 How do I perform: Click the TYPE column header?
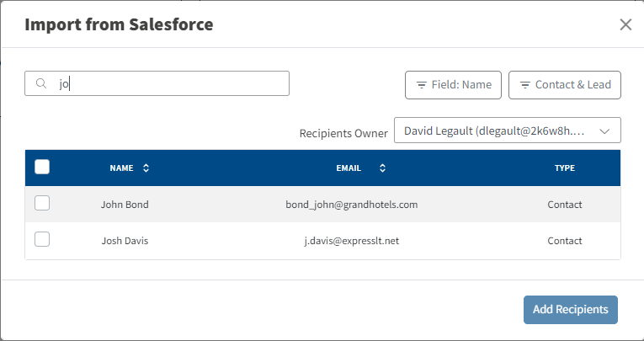pyautogui.click(x=564, y=168)
